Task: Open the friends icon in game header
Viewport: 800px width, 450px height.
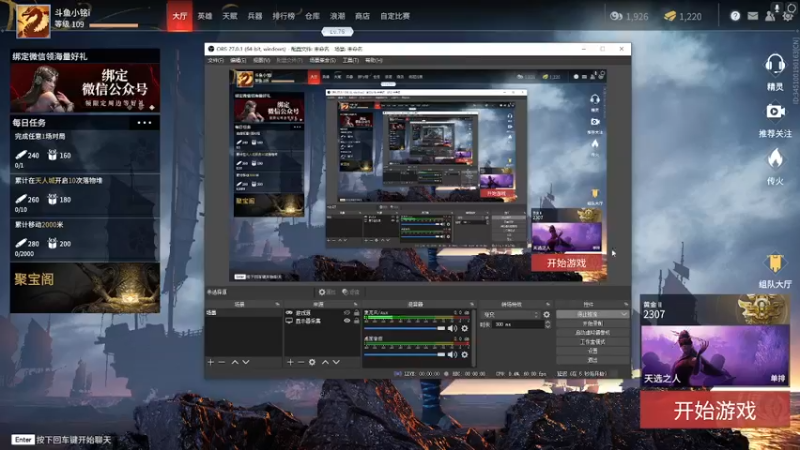Action: 770,16
